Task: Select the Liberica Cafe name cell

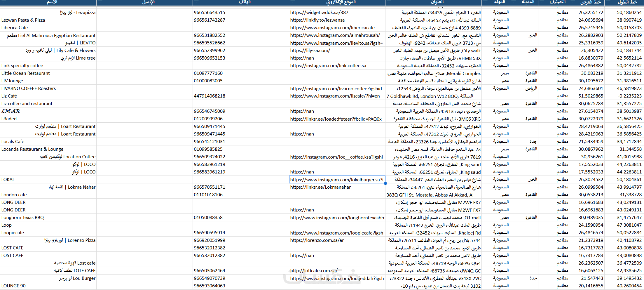Action: coord(48,28)
